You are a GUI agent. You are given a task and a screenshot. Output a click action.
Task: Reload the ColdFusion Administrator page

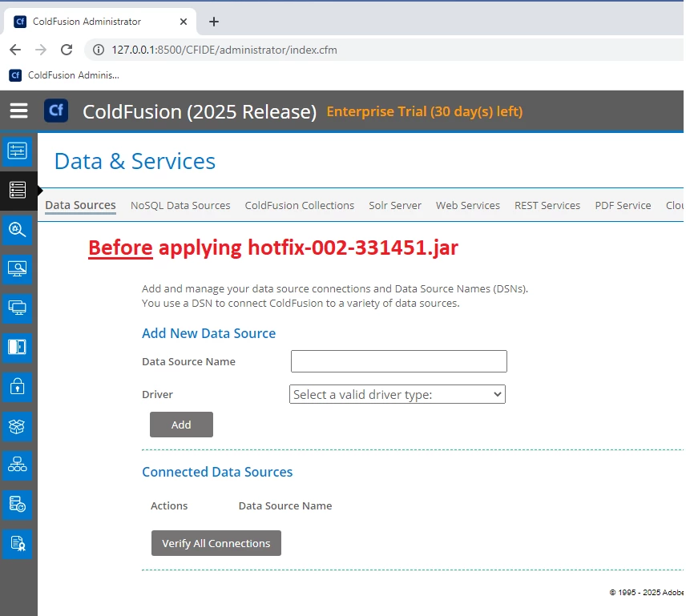(67, 50)
